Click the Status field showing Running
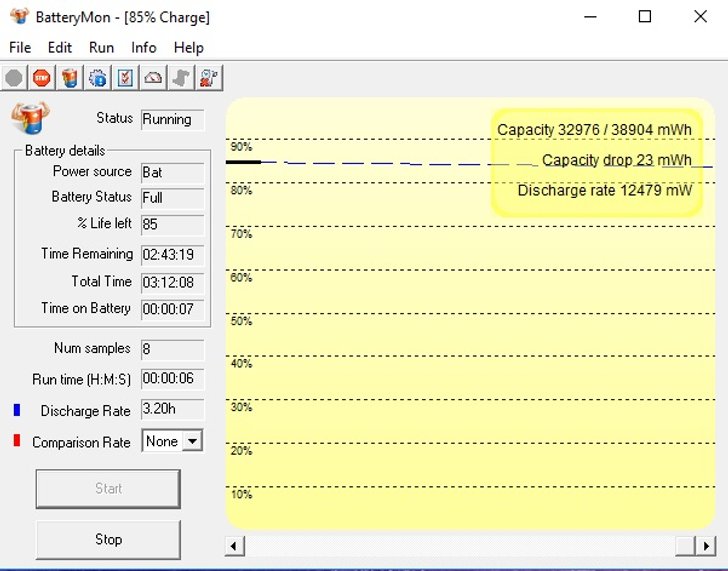Image resolution: width=728 pixels, height=571 pixels. click(172, 120)
